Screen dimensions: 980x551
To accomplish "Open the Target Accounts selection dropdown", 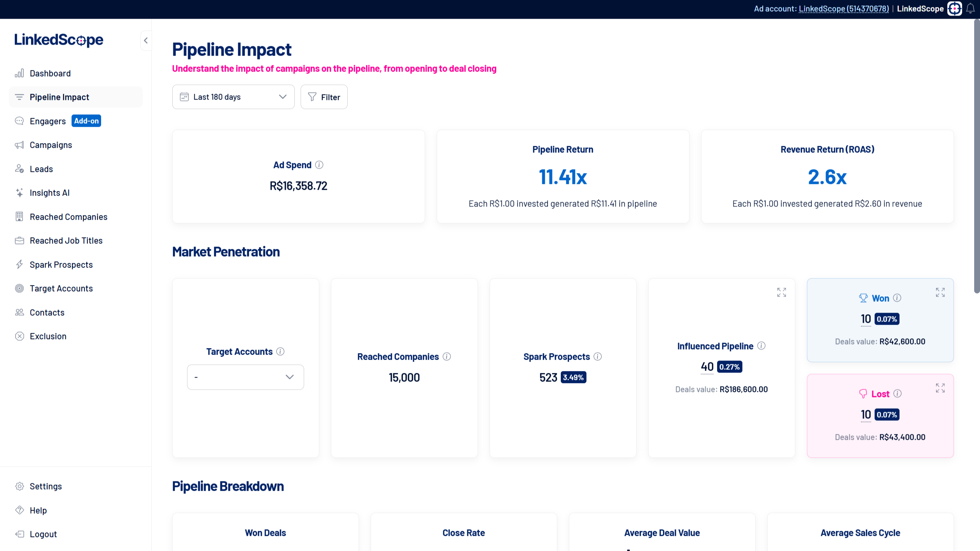I will [245, 377].
